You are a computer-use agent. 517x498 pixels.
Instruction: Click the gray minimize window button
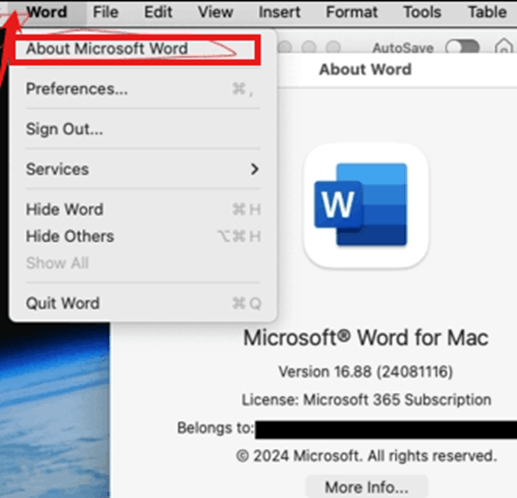click(309, 47)
